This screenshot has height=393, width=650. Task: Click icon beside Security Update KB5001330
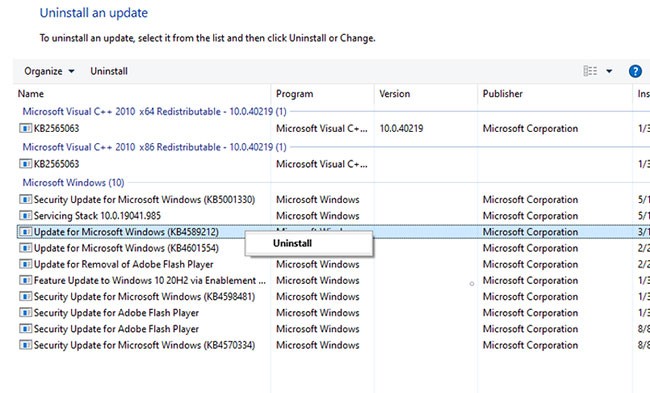coord(25,199)
